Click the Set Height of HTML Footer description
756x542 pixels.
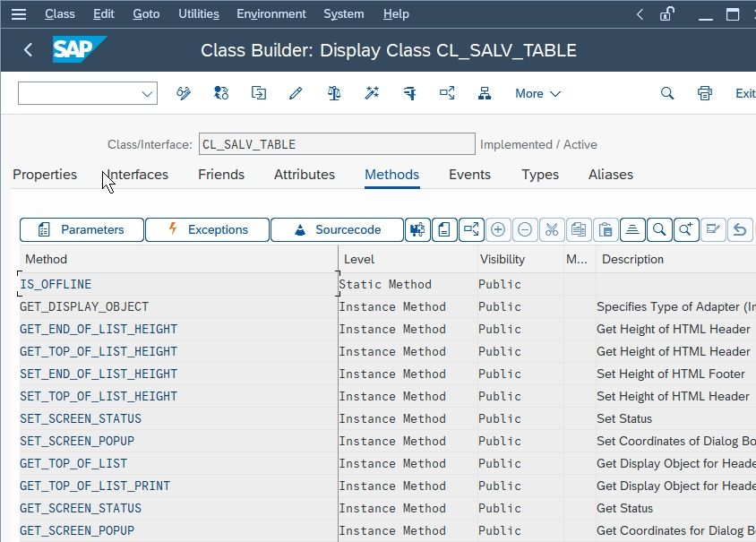[671, 374]
